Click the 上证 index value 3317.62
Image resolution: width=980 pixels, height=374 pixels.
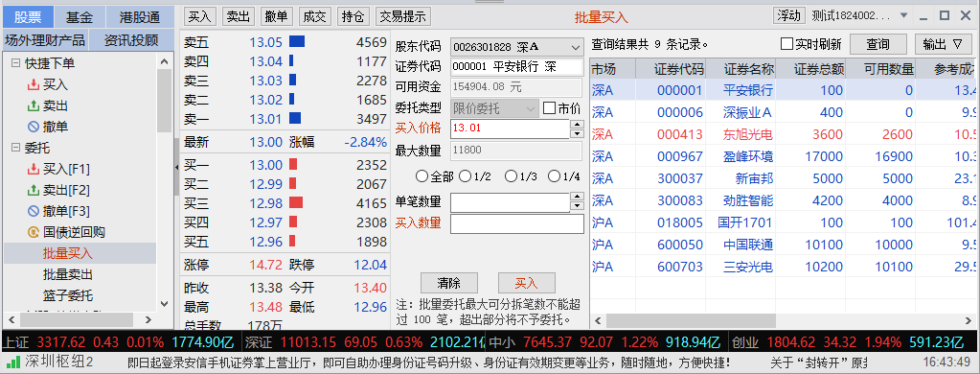(60, 342)
